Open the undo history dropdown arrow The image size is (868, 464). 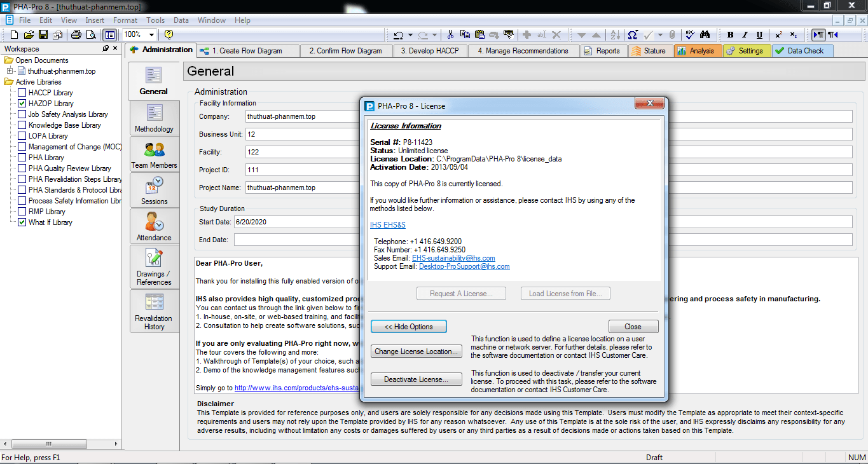410,35
